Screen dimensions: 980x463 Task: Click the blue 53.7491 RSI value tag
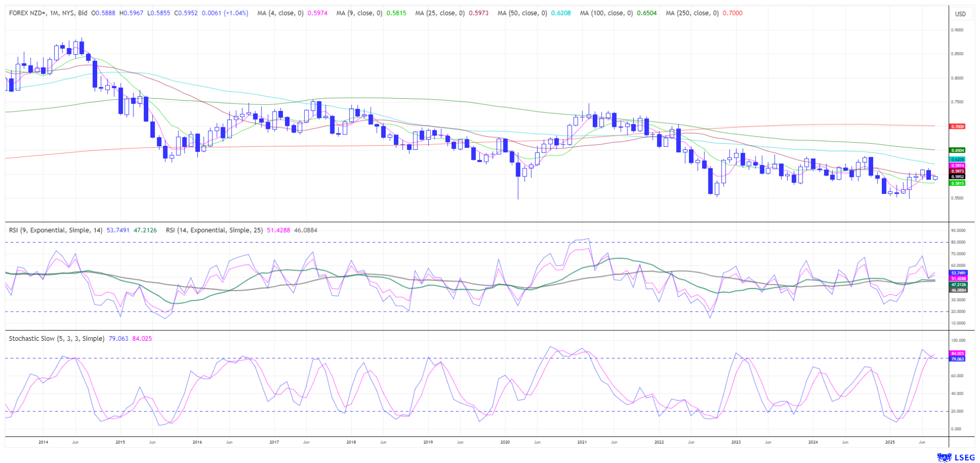coord(957,273)
